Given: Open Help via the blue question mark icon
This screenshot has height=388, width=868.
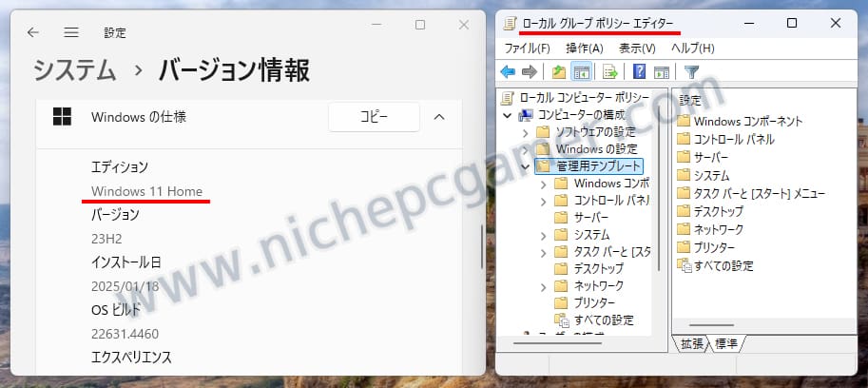Looking at the screenshot, I should pos(639,71).
